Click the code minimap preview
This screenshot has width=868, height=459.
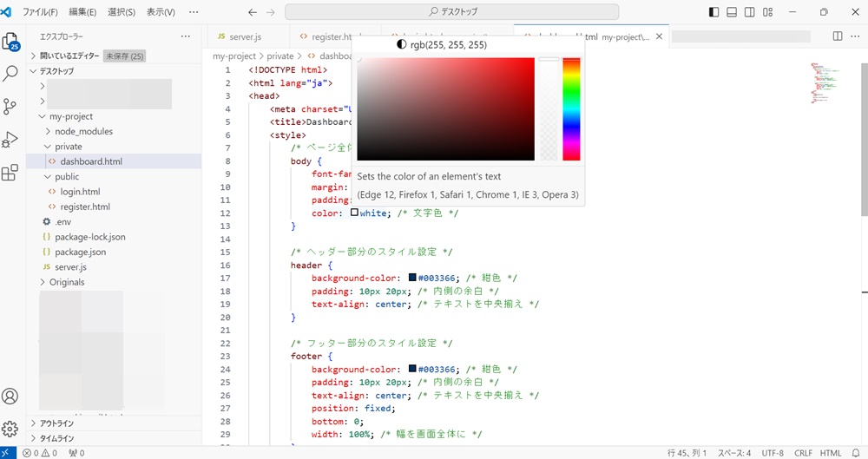pyautogui.click(x=825, y=83)
